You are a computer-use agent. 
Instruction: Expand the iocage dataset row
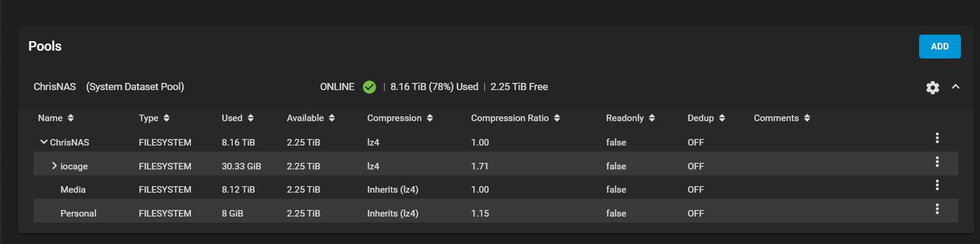(x=54, y=166)
